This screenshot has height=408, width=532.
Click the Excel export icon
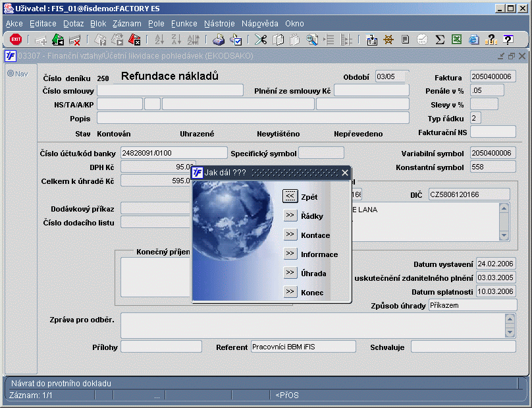456,40
